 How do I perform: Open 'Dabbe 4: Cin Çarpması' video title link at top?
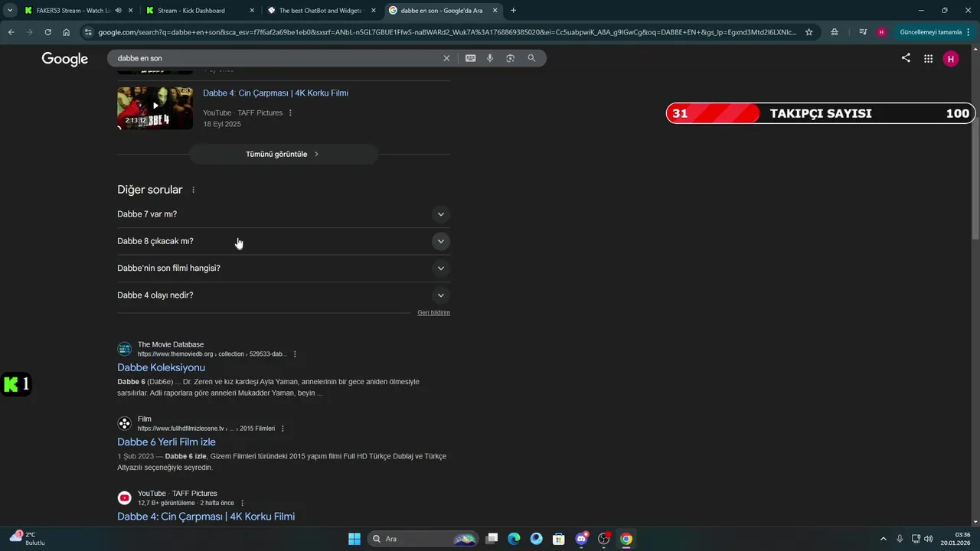coord(276,93)
